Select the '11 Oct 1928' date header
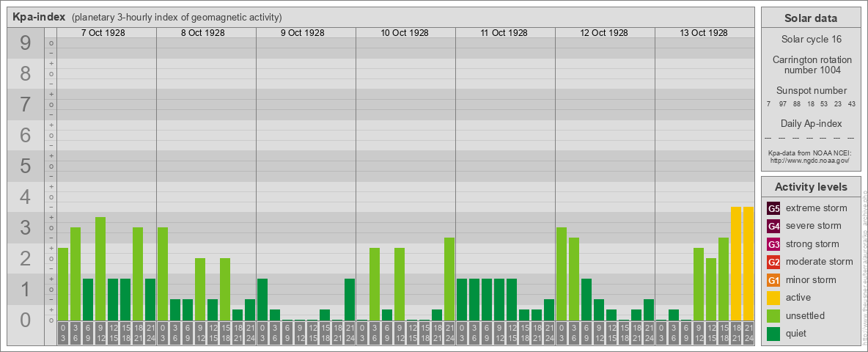The image size is (868, 352). (504, 33)
